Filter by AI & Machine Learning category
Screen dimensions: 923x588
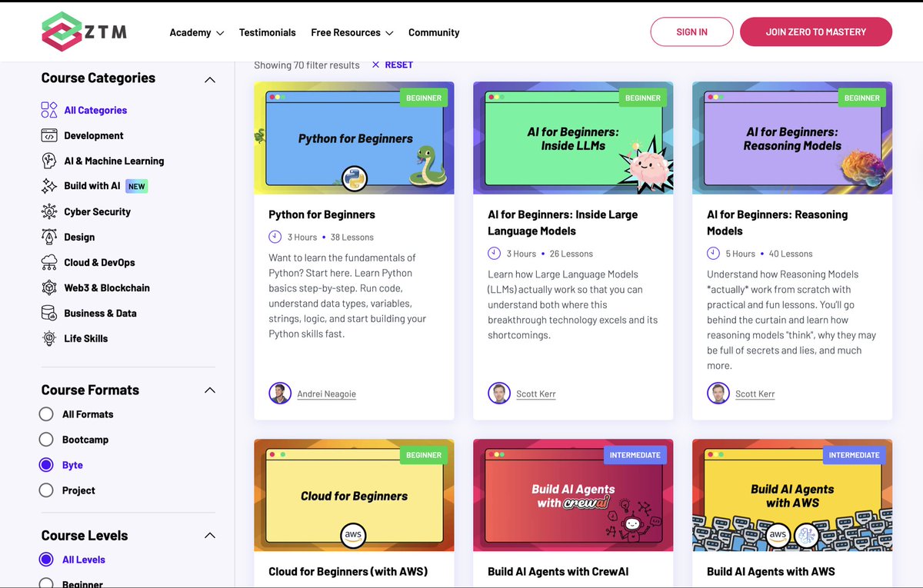[x=114, y=161]
